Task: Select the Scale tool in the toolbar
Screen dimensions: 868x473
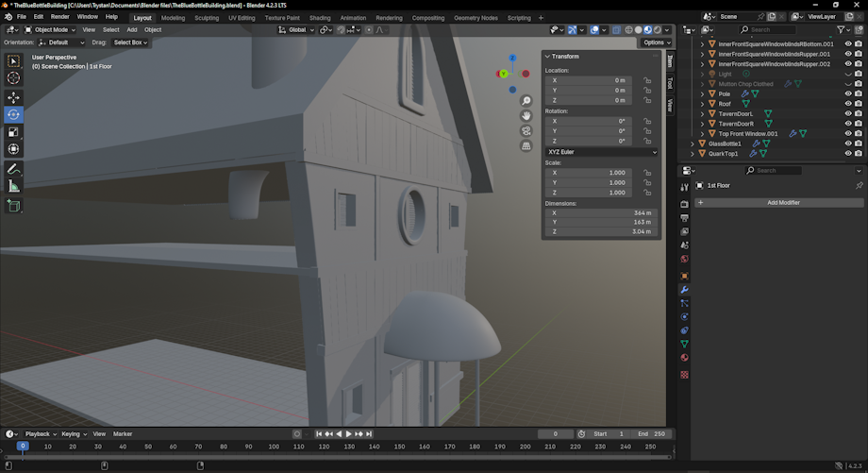Action: tap(13, 132)
